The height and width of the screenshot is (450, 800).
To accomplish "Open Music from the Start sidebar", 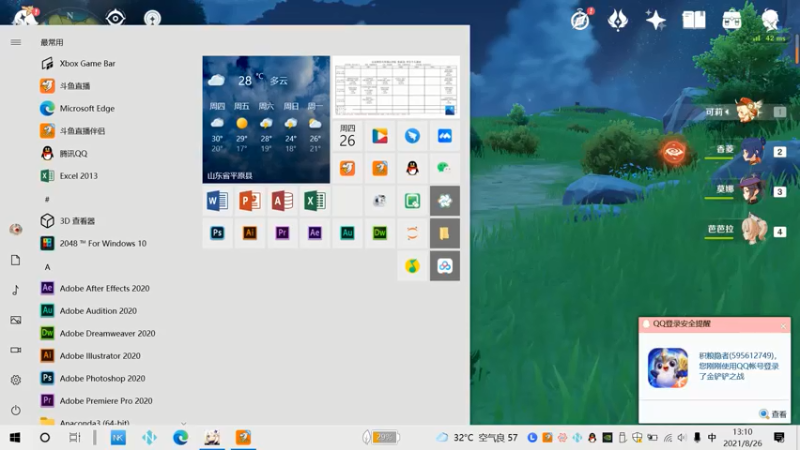I will tap(16, 290).
